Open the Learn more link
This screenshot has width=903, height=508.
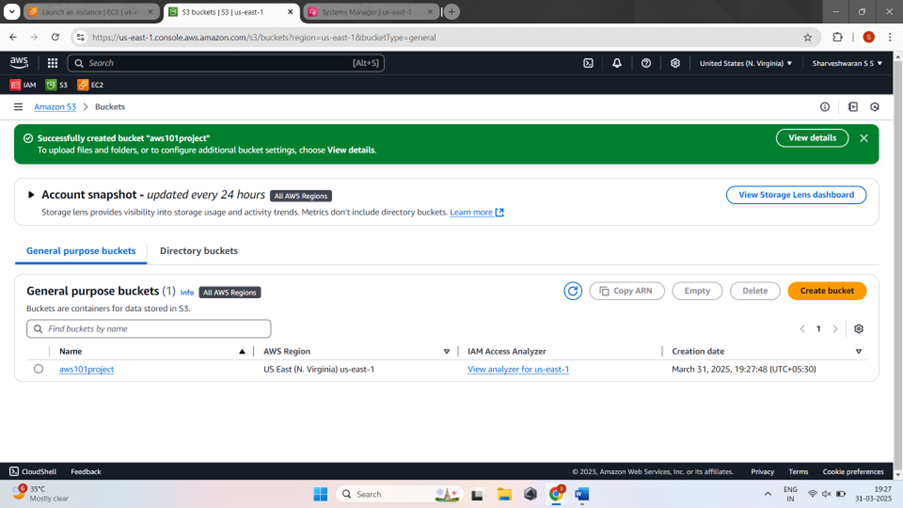pyautogui.click(x=477, y=212)
